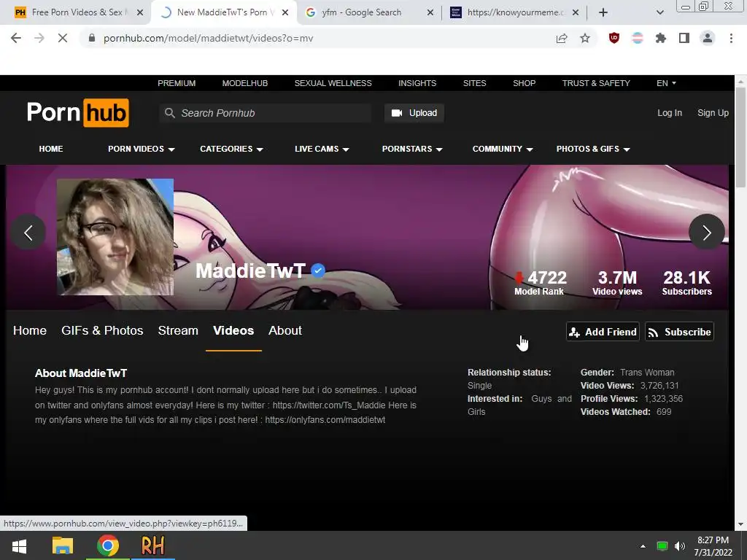The width and height of the screenshot is (747, 560).
Task: Expand the PORNSTARS menu
Action: point(412,149)
